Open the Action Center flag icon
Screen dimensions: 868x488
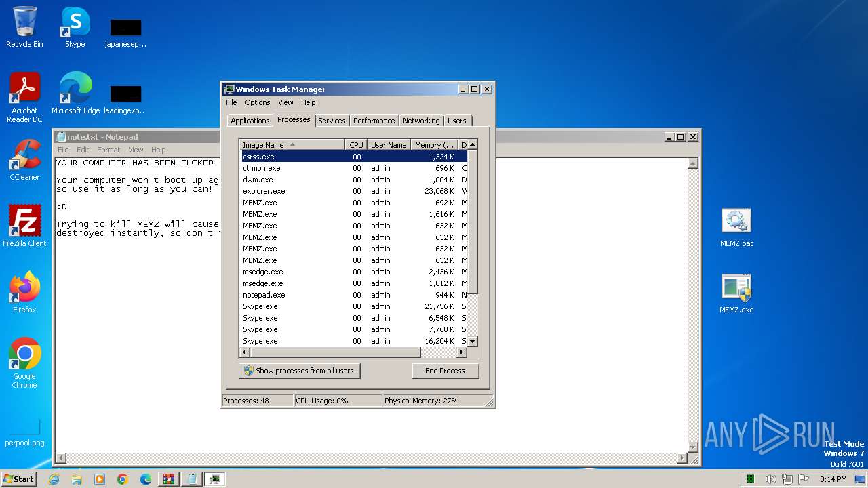(804, 479)
